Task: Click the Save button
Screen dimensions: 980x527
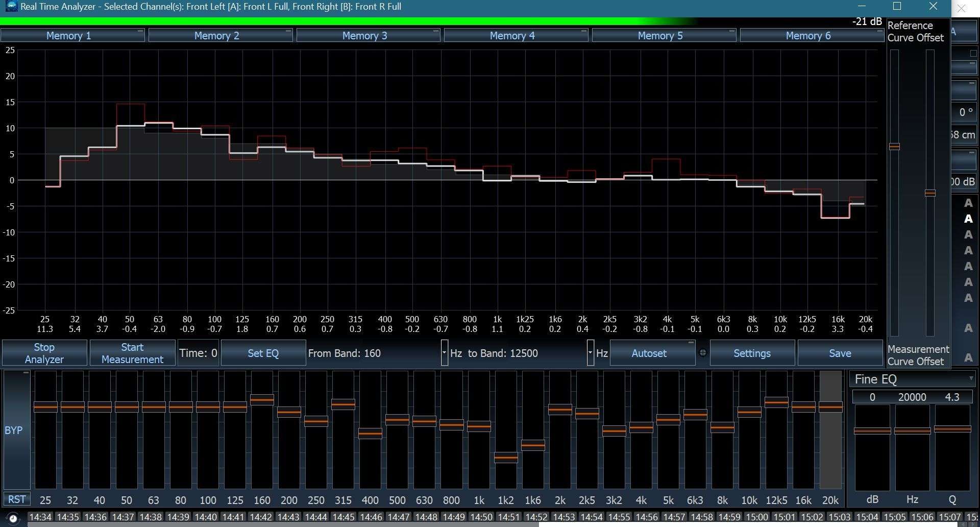Action: click(x=840, y=353)
